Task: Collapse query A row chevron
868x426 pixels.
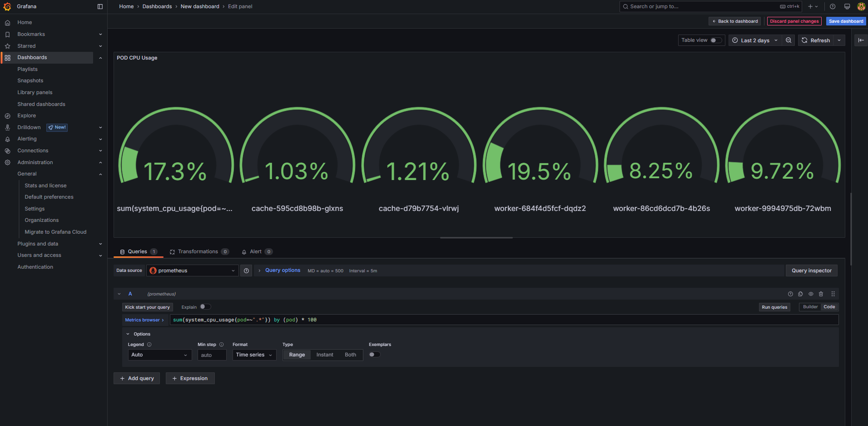Action: (119, 294)
